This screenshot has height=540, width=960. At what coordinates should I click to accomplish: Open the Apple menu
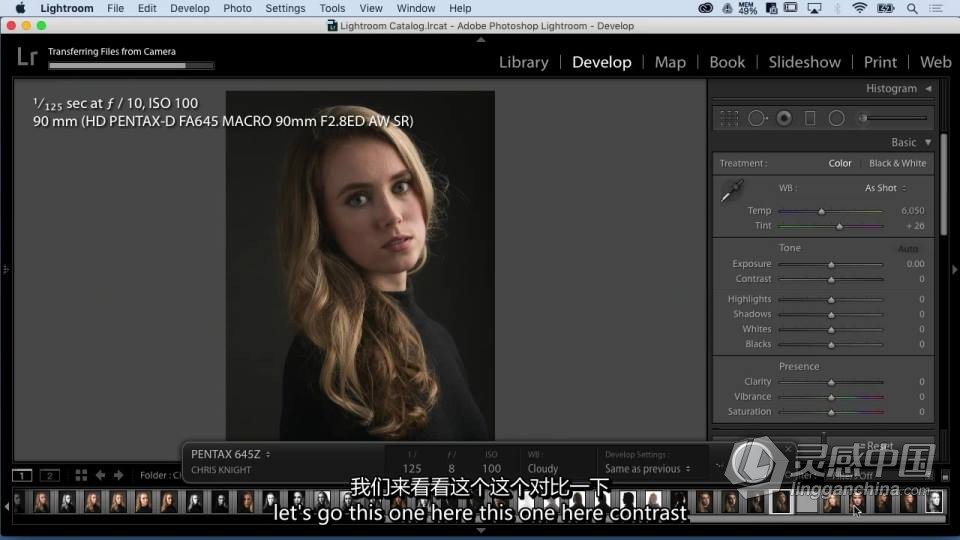[x=20, y=8]
